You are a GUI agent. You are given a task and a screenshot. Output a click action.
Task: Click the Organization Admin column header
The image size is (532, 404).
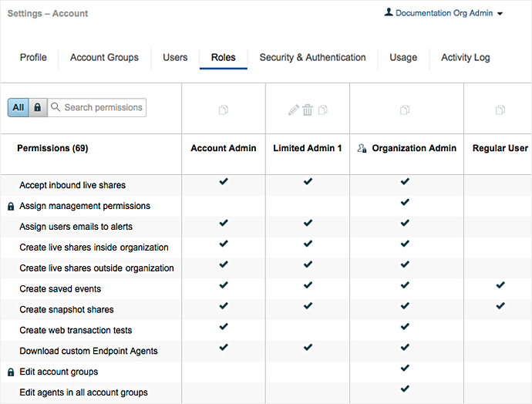pyautogui.click(x=414, y=148)
